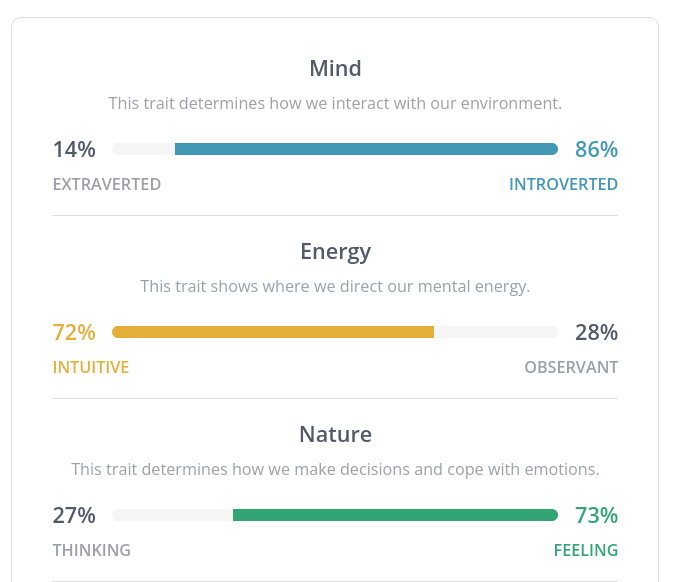Screen dimensions: 677x582
Task: Click the 14% extraverted percentage
Action: click(x=74, y=149)
